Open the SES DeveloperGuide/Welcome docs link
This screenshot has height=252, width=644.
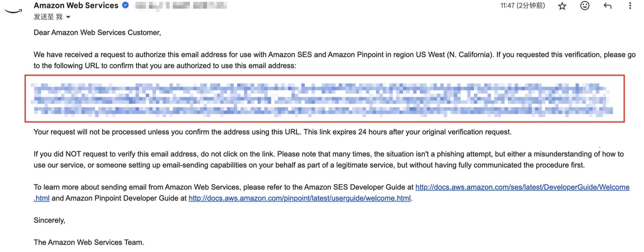click(x=522, y=187)
